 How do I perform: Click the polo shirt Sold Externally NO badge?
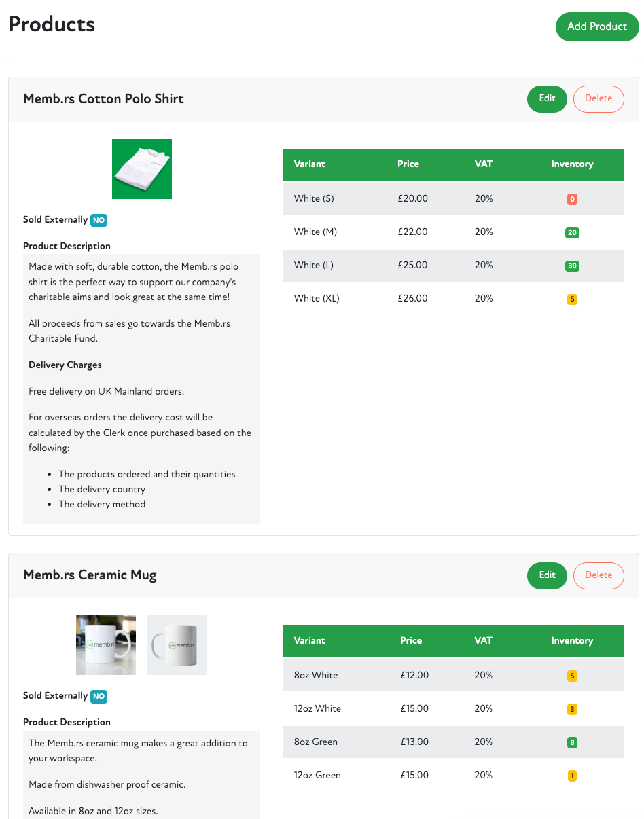(x=99, y=220)
